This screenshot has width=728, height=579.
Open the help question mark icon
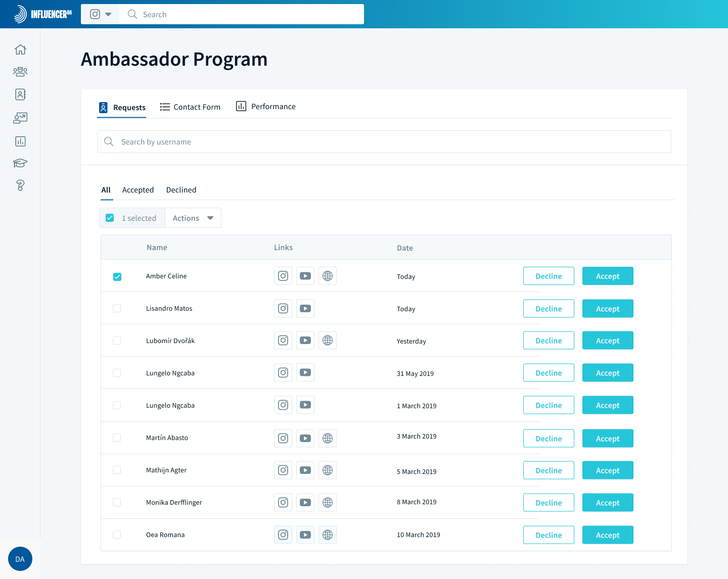coord(20,185)
